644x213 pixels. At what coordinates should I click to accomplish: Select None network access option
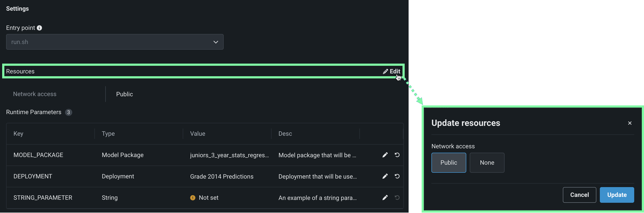tap(487, 162)
